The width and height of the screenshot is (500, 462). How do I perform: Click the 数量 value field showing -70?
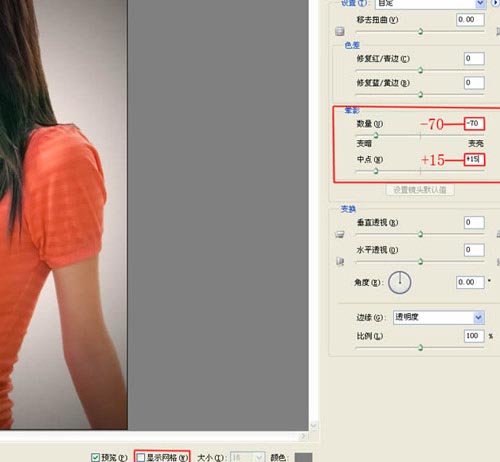click(x=474, y=124)
